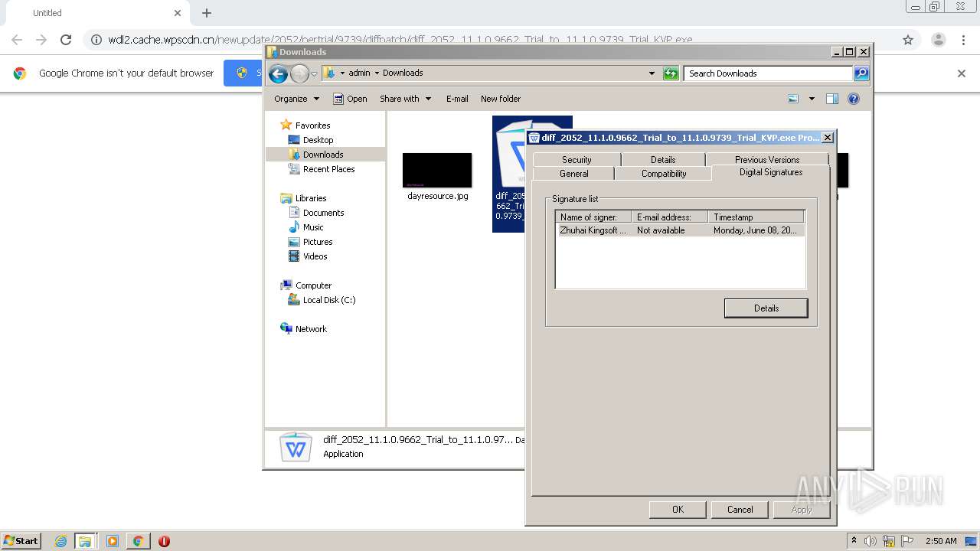Image resolution: width=980 pixels, height=551 pixels.
Task: Switch to the Previous Versions tab
Action: (x=767, y=160)
